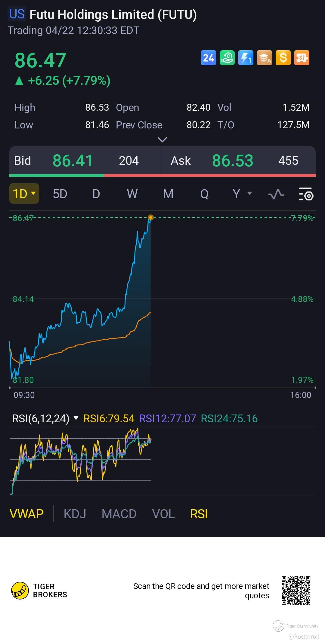325x644 pixels.
Task: Tap the bid/ask ratio bar
Action: [x=162, y=175]
